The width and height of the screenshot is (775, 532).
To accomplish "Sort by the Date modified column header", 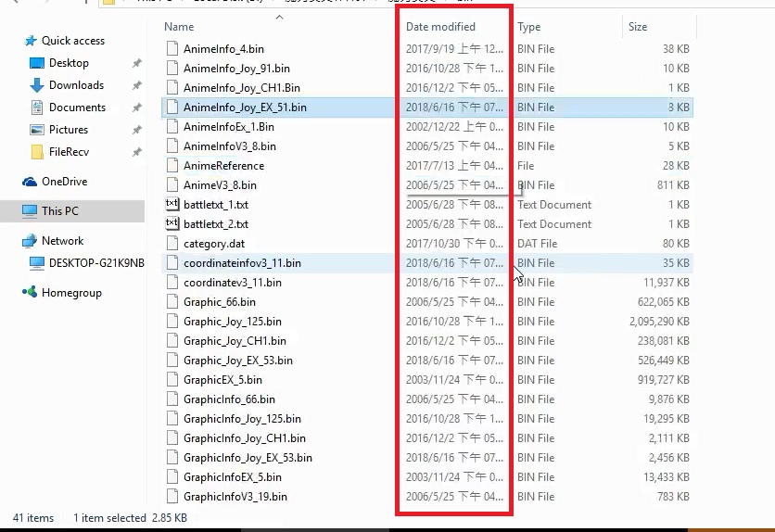I will click(440, 27).
